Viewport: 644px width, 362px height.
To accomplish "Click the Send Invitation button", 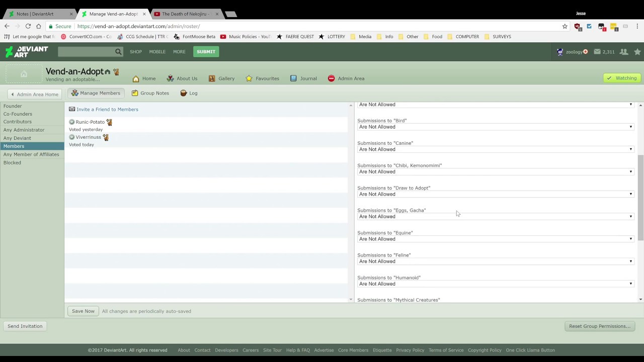I will click(x=25, y=326).
